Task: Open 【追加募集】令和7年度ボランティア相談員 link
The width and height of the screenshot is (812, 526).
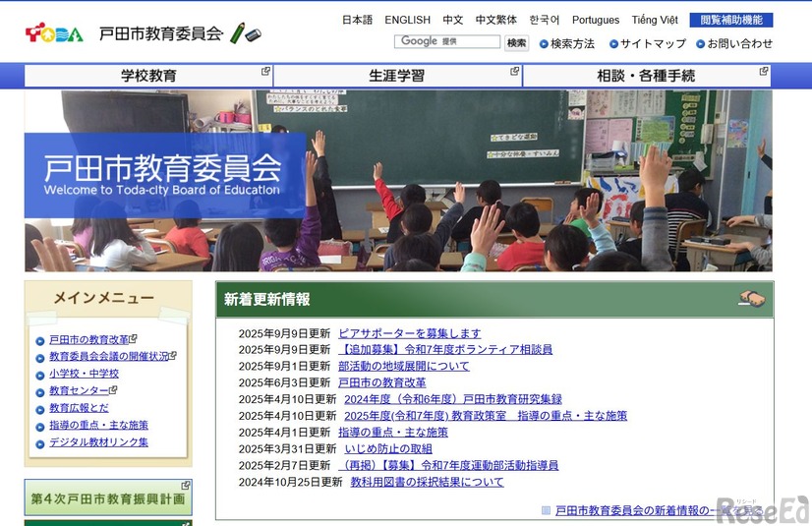Action: pos(445,349)
